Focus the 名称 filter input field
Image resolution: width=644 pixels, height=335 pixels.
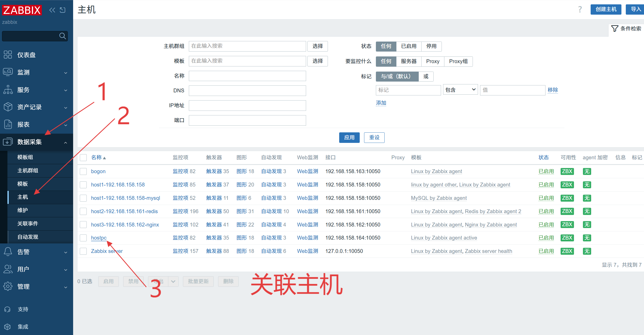[x=247, y=76]
